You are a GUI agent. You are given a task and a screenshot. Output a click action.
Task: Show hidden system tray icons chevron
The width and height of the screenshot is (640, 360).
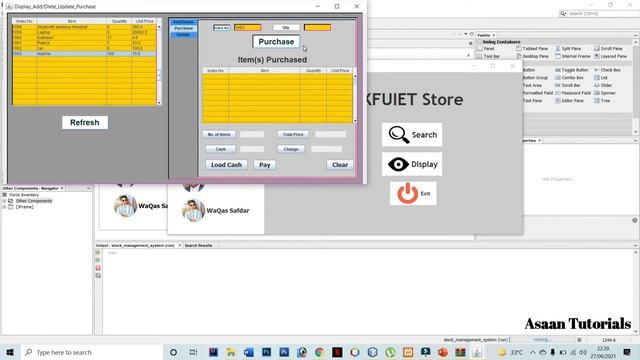coord(533,352)
